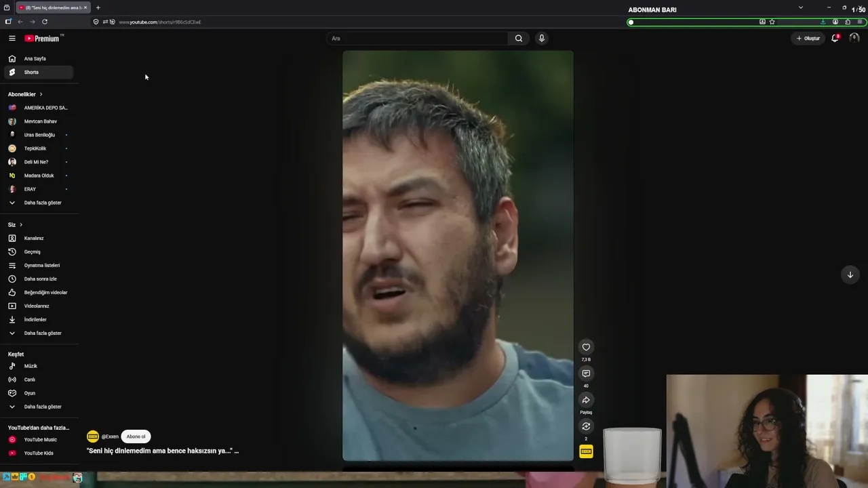This screenshot has height=488, width=868.
Task: Open Oyun gaming category
Action: point(38,393)
